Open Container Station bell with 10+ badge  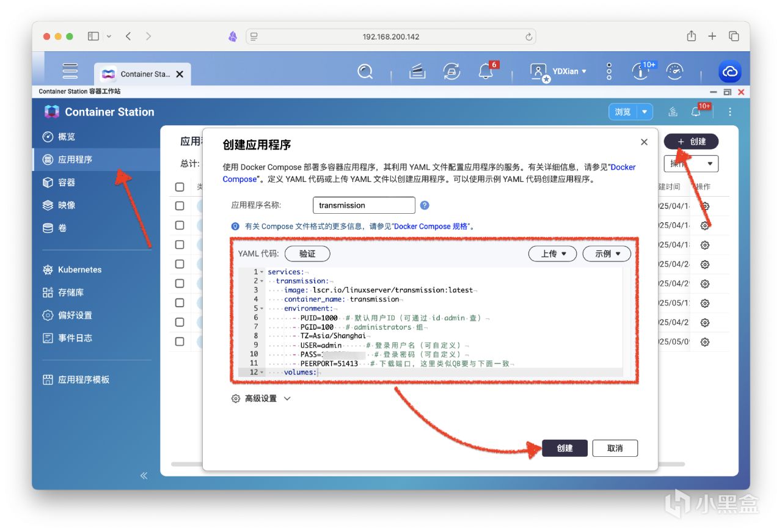pos(696,112)
